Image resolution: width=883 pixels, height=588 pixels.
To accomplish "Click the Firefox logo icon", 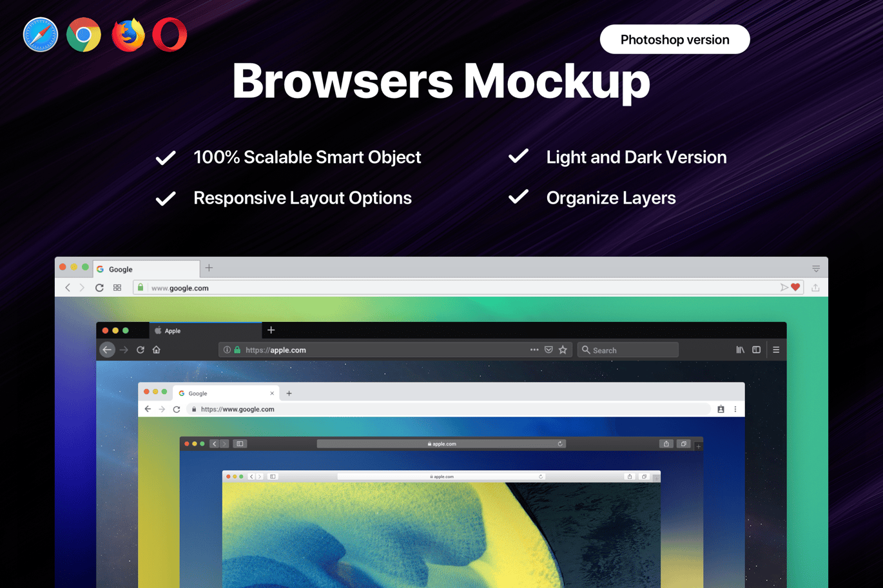I will [128, 35].
